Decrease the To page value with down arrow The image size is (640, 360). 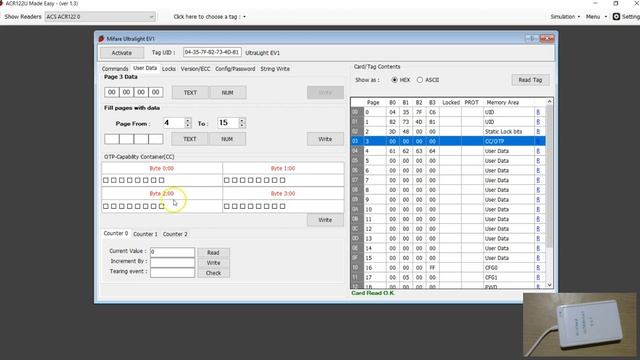(242, 125)
